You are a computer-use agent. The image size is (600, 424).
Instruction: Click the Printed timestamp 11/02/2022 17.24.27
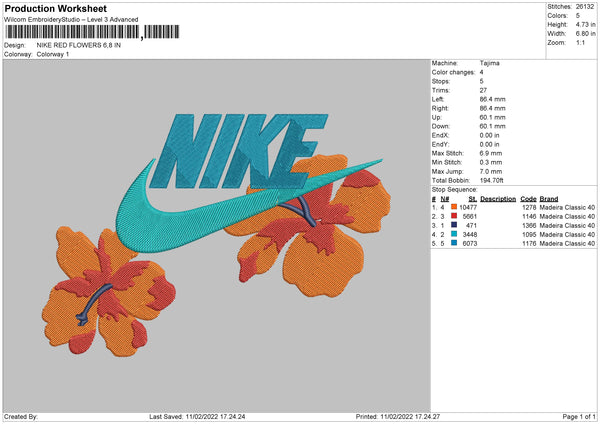pyautogui.click(x=410, y=417)
